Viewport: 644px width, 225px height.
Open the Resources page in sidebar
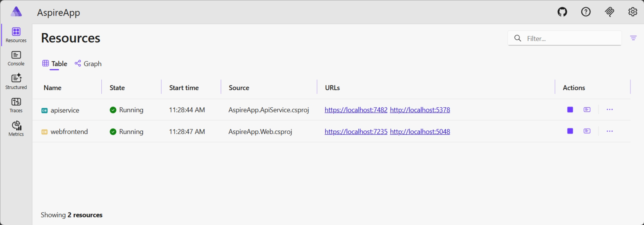(x=16, y=35)
